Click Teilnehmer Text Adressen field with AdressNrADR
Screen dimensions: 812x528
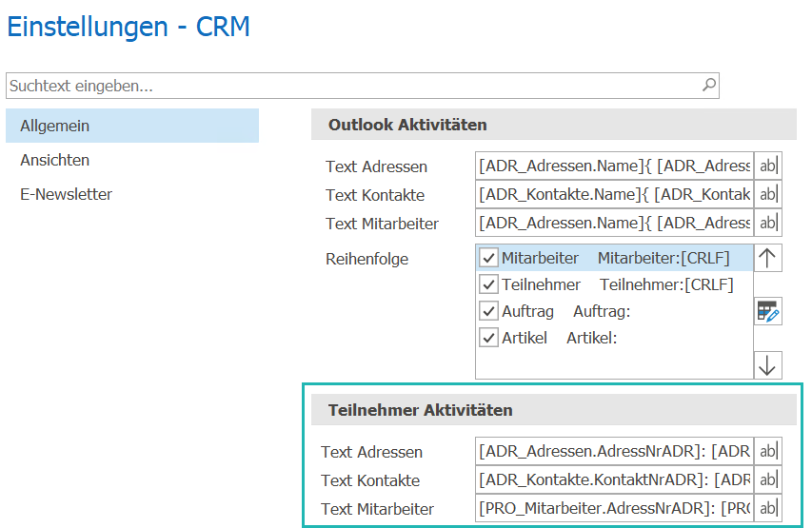coord(614,451)
